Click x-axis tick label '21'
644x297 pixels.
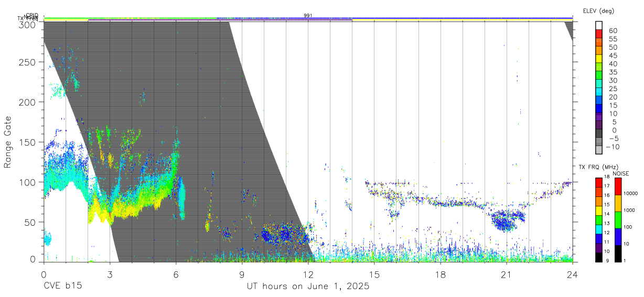pos(507,274)
